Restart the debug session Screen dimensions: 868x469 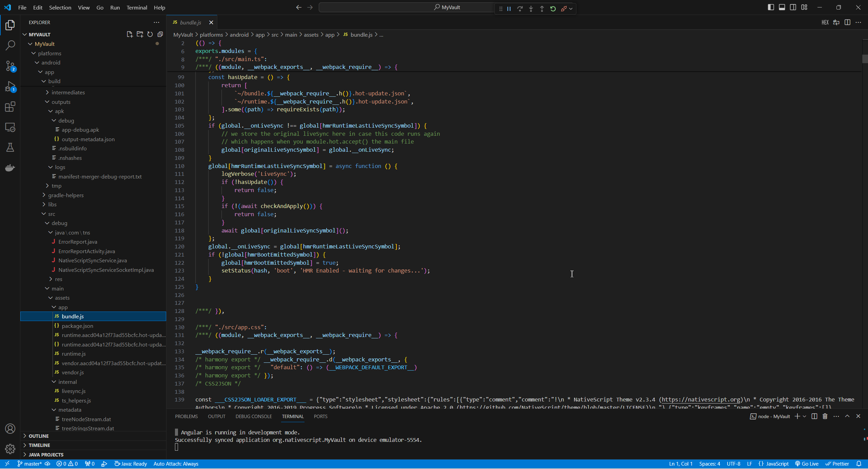(553, 9)
